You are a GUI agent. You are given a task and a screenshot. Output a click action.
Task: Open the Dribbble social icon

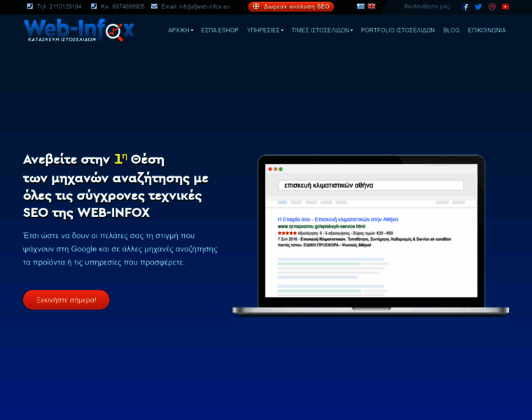click(x=492, y=7)
